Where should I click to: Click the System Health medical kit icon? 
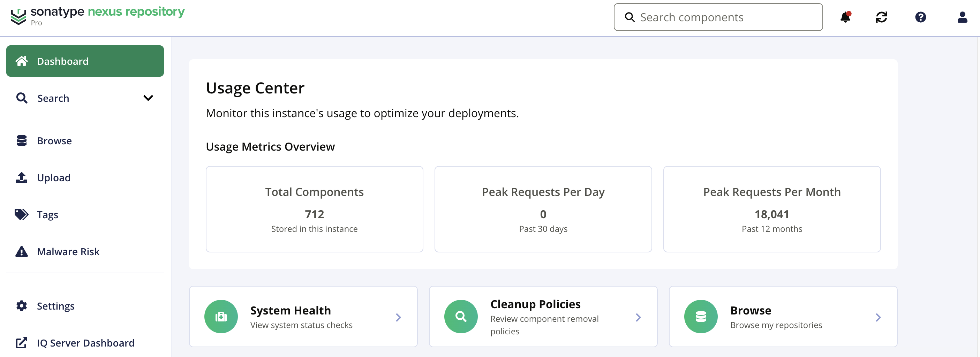tap(221, 316)
